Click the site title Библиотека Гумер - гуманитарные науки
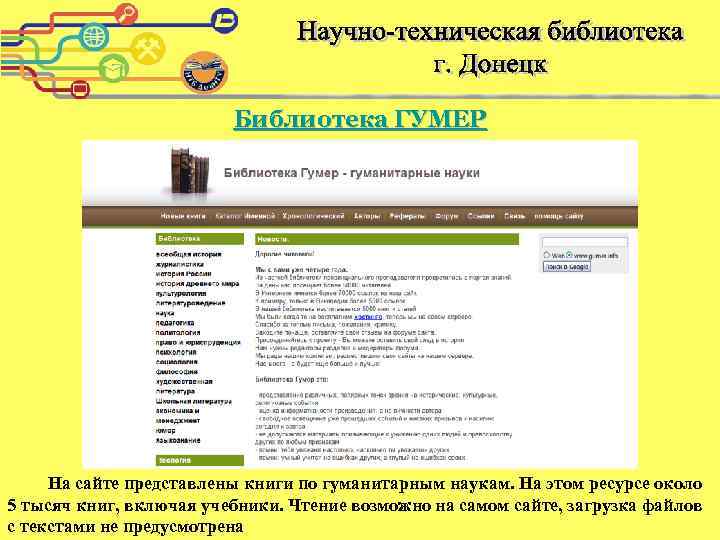This screenshot has width=720, height=540. point(352,173)
